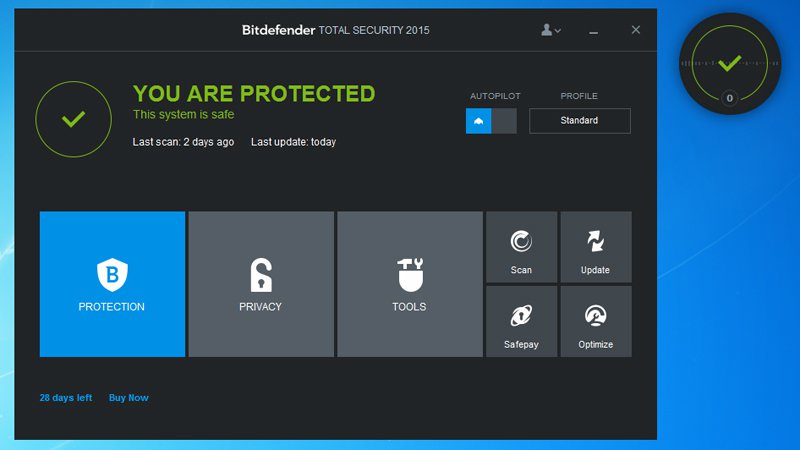800x450 pixels.
Task: Click the widget event counter showing 0
Action: click(730, 98)
